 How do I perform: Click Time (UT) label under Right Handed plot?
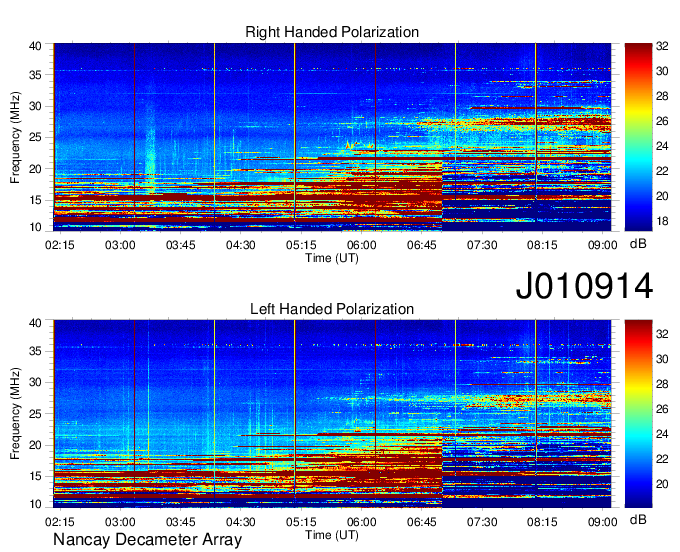[332, 258]
